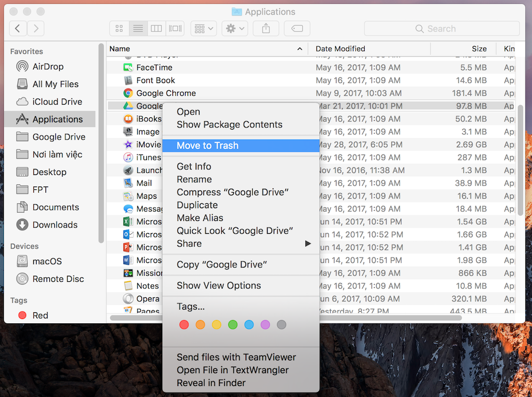Select the Mail app icon
Screen dimensions: 532x397
[x=128, y=183]
